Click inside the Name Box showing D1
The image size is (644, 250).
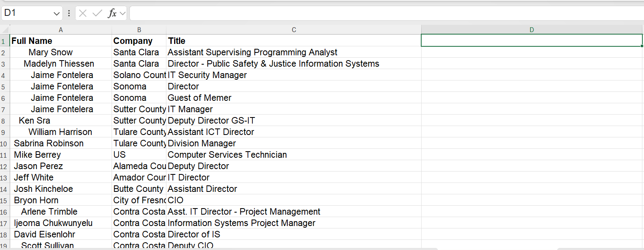click(x=26, y=13)
